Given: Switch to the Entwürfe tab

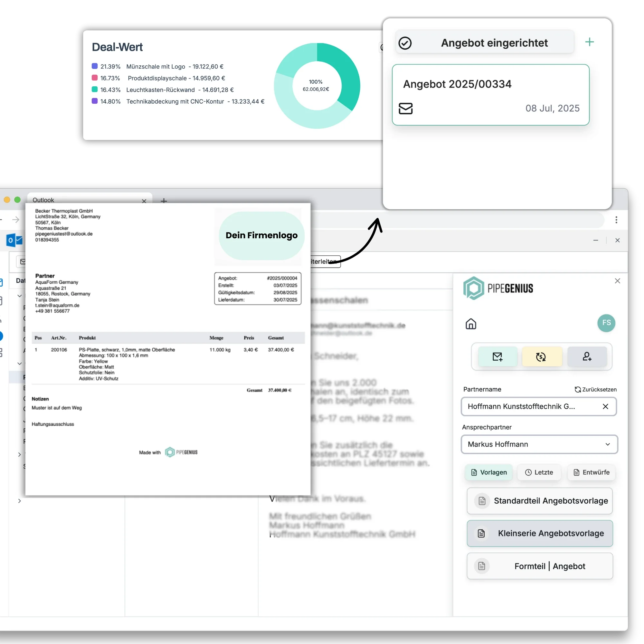Looking at the screenshot, I should (591, 472).
